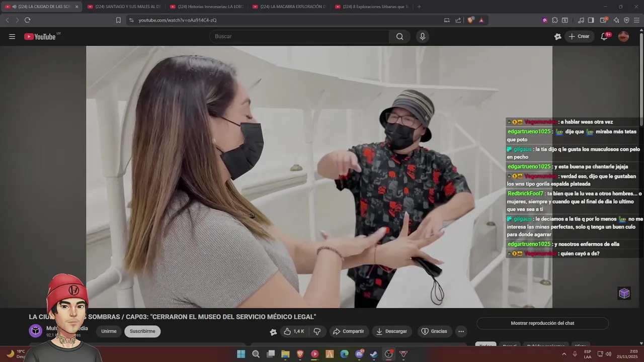Open media control music note icon
This screenshot has height=362, width=644.
[581, 20]
